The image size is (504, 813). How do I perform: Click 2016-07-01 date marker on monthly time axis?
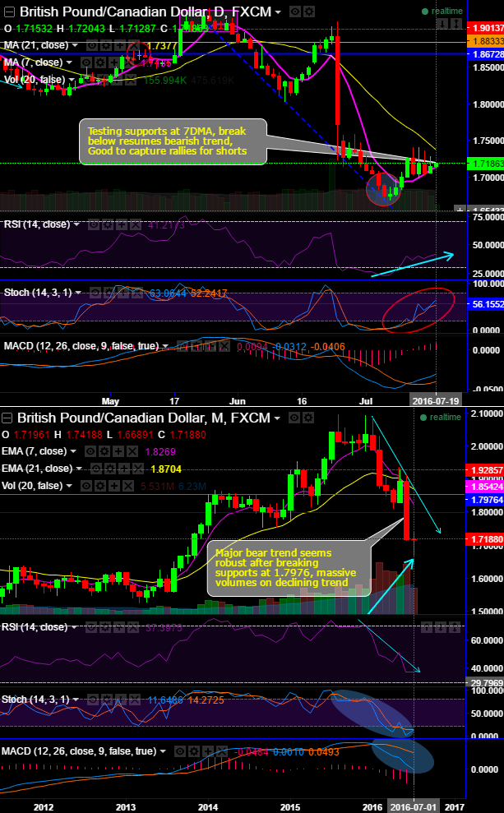pyautogui.click(x=414, y=807)
